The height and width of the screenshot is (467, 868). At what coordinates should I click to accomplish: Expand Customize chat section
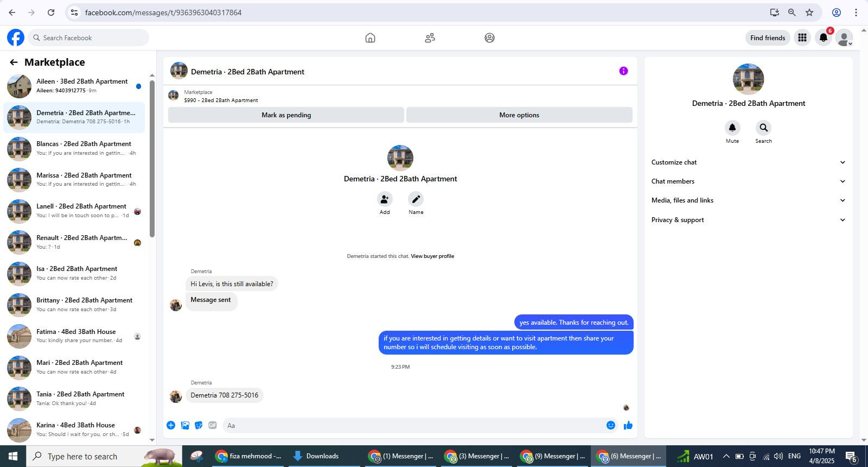(749, 162)
